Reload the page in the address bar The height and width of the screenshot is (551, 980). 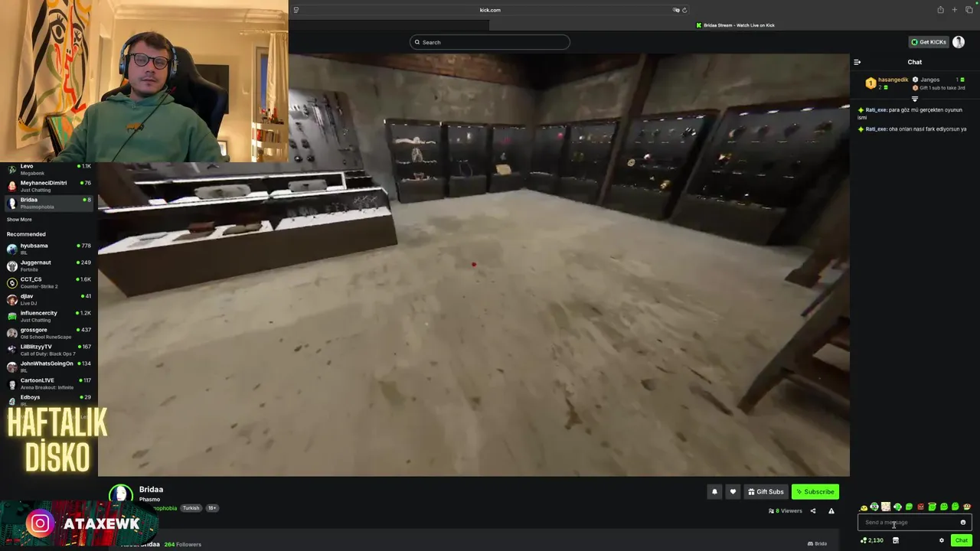point(684,10)
